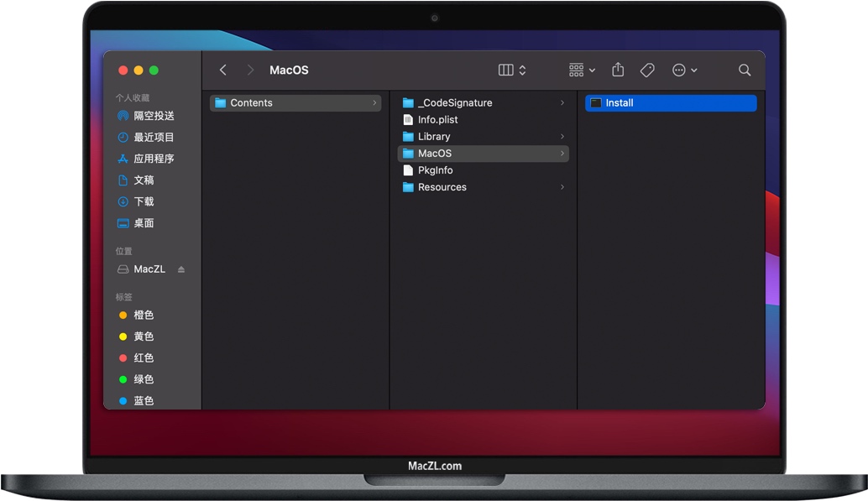The width and height of the screenshot is (868, 501).
Task: Open AirDrop (隔空投送) in sidebar
Action: coord(154,116)
